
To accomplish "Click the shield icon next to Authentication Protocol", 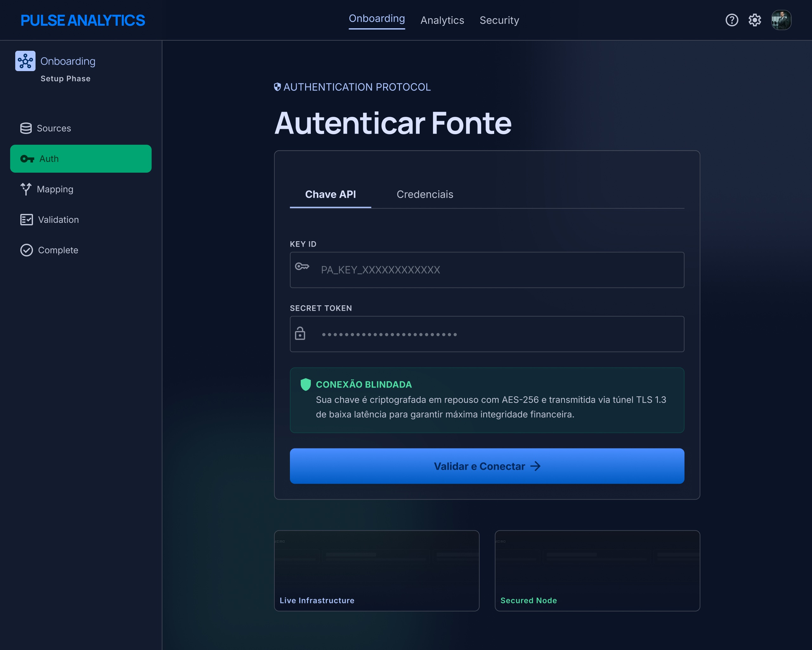I will click(x=277, y=87).
